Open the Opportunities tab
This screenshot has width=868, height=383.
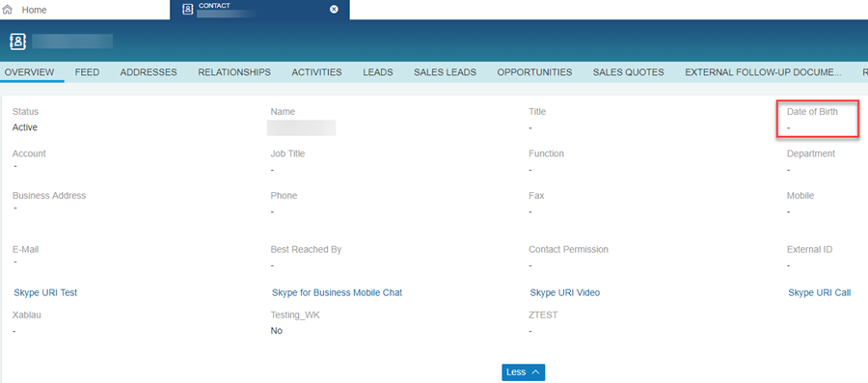click(x=534, y=72)
